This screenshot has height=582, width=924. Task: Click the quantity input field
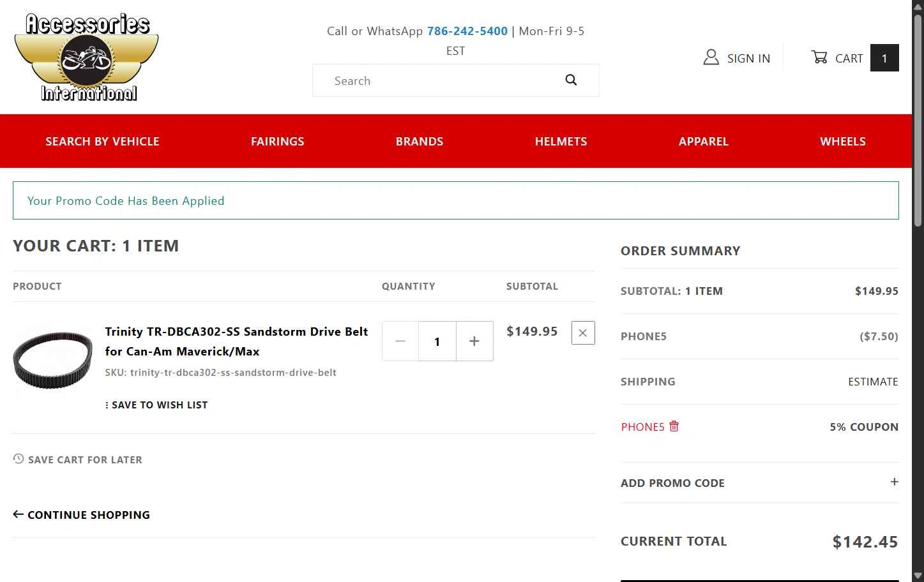[437, 341]
